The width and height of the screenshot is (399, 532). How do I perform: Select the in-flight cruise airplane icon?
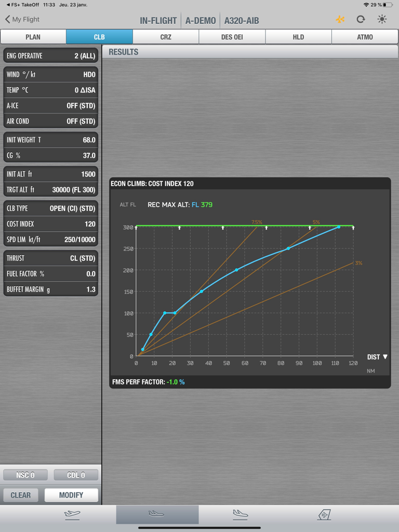pyautogui.click(x=156, y=514)
